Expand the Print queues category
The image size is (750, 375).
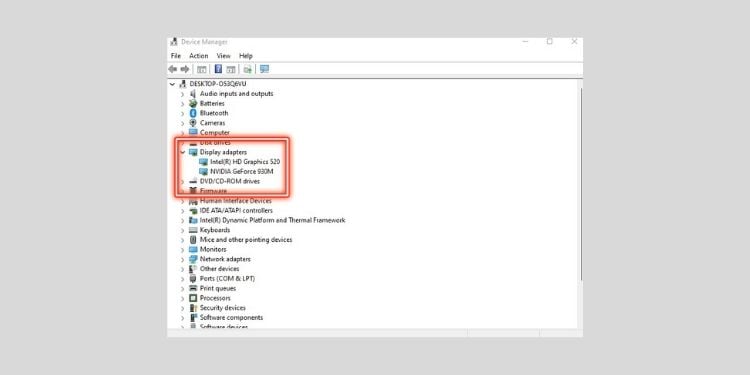click(182, 288)
